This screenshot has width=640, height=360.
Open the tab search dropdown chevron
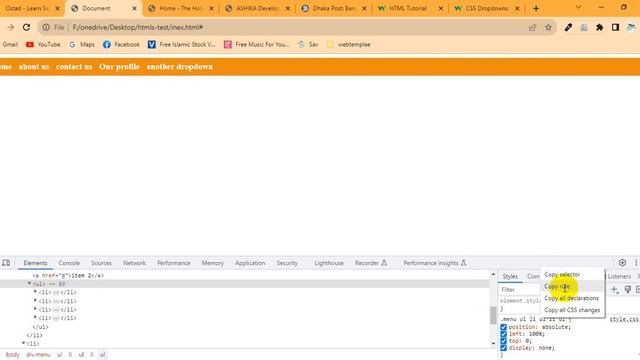(x=578, y=8)
